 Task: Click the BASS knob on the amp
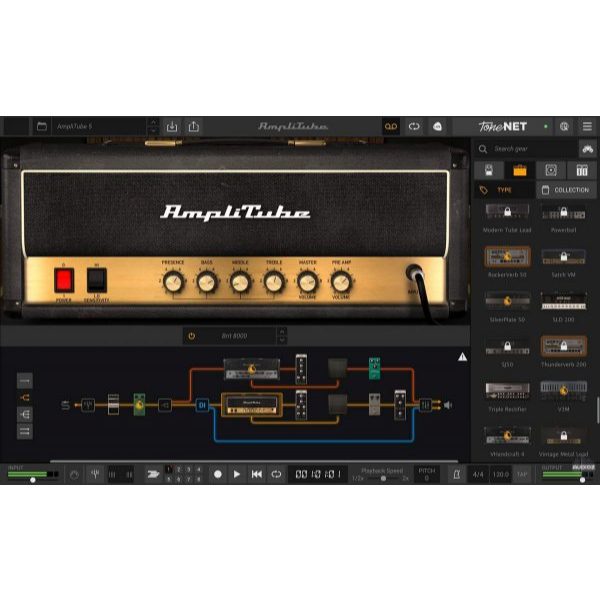(207, 282)
